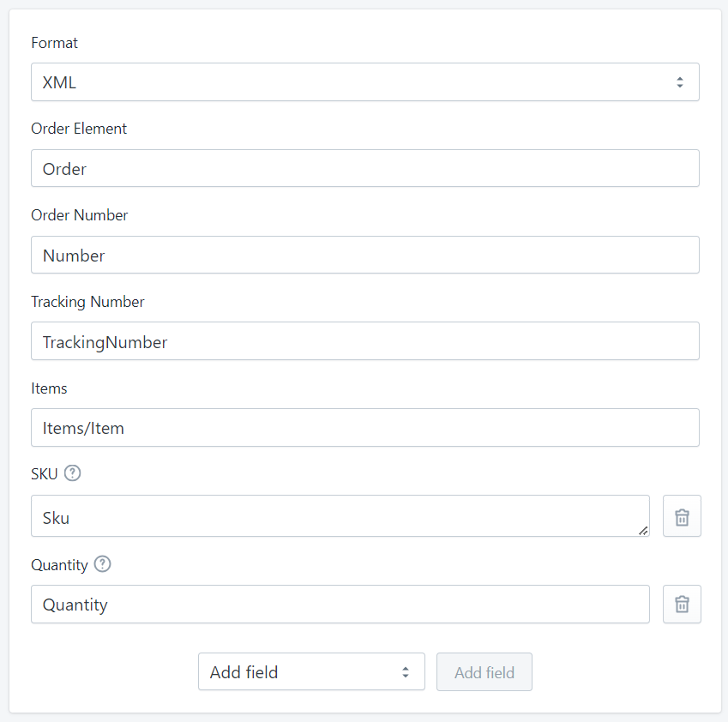The height and width of the screenshot is (722, 728).
Task: Expand the Add field select menu
Action: (x=311, y=672)
